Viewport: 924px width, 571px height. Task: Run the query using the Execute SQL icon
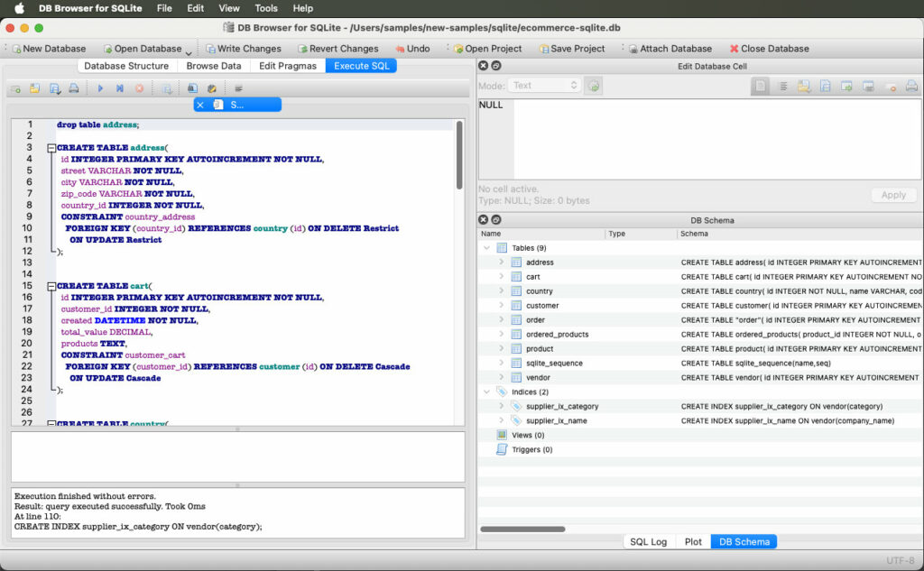(99, 87)
